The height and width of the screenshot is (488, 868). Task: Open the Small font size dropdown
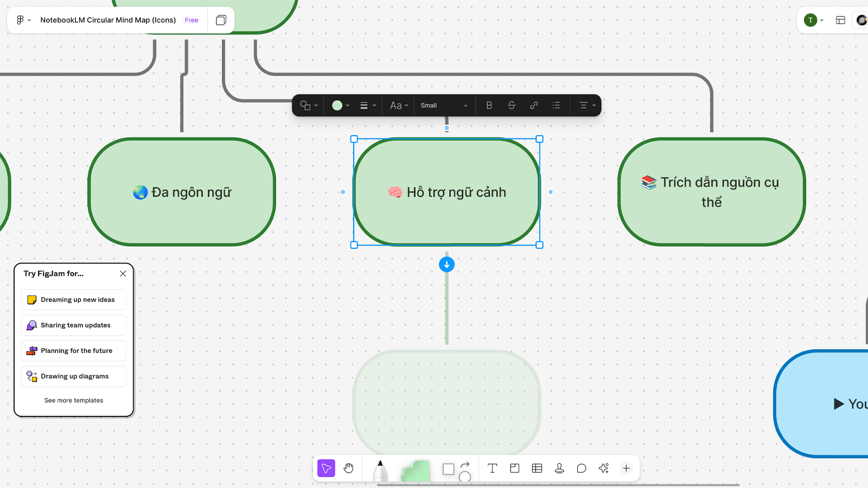[x=444, y=106]
